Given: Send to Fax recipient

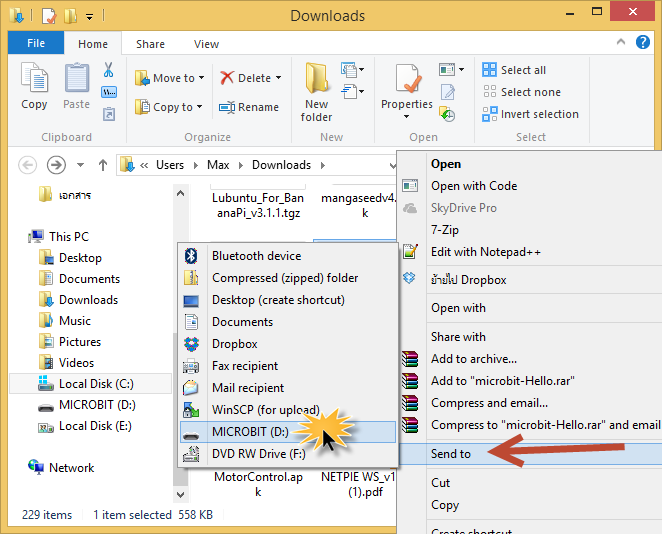Looking at the screenshot, I should [x=288, y=366].
